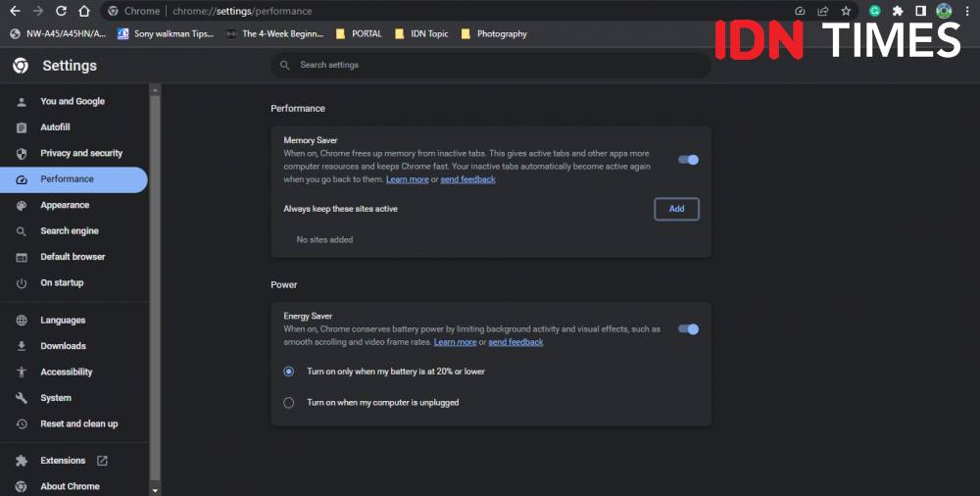The width and height of the screenshot is (980, 496).
Task: Open The 4-Week Beginn... bookmark
Action: coord(275,33)
